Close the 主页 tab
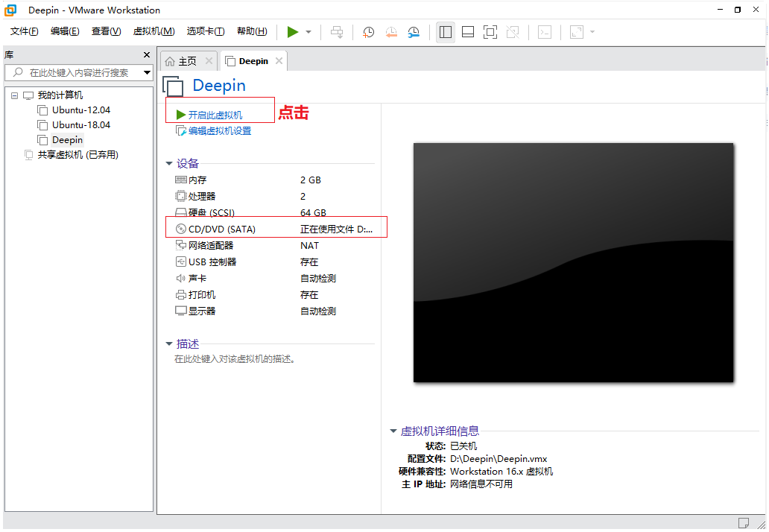 (209, 61)
